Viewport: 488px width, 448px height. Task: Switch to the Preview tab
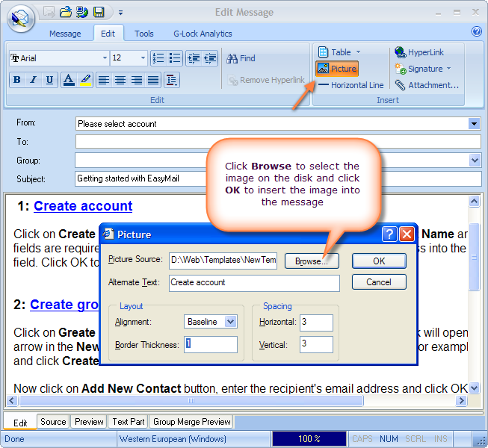pyautogui.click(x=89, y=422)
